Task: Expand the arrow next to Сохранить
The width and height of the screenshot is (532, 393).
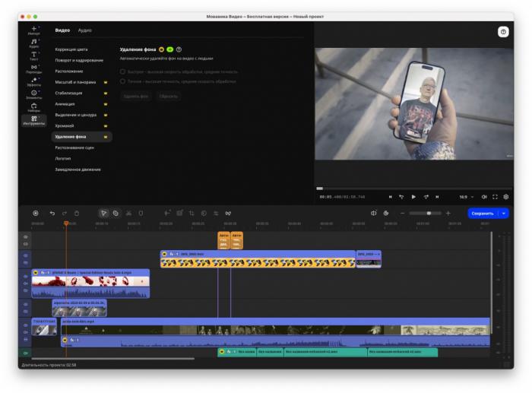Action: pos(504,214)
